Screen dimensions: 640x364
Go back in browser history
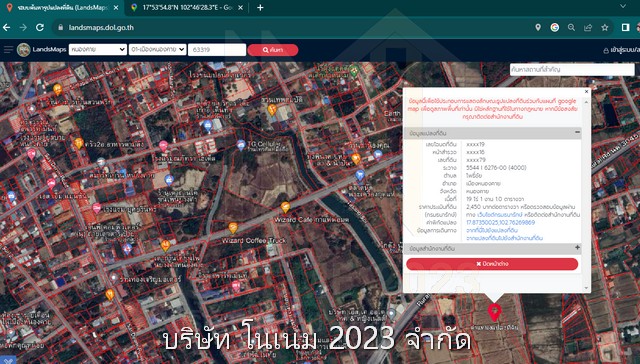point(7,27)
